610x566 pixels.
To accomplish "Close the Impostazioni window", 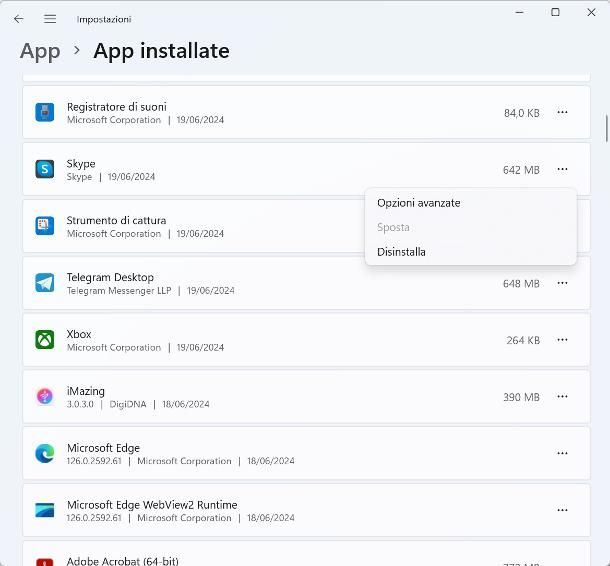I will tap(591, 12).
